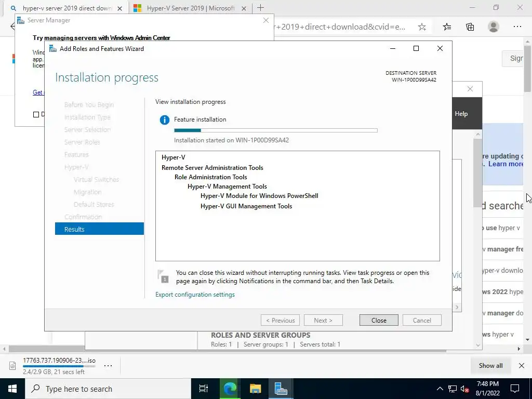Click the 17763.737.190906-23....iso download name

click(x=59, y=361)
